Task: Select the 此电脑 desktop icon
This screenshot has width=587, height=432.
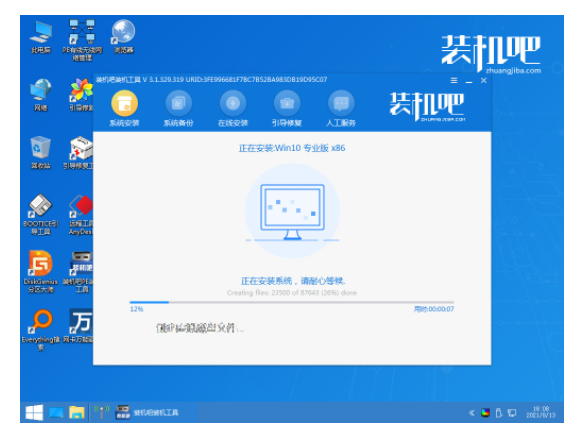Action: (41, 37)
